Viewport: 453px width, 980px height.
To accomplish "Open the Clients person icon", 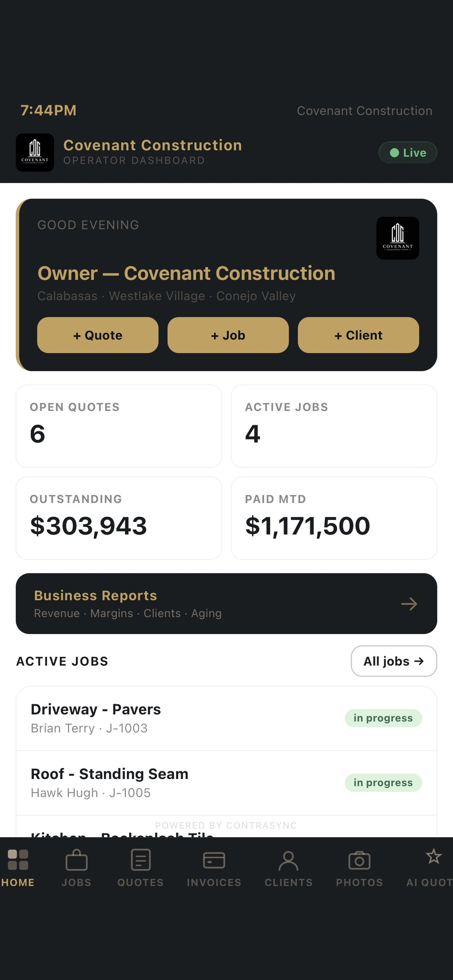I will click(289, 860).
